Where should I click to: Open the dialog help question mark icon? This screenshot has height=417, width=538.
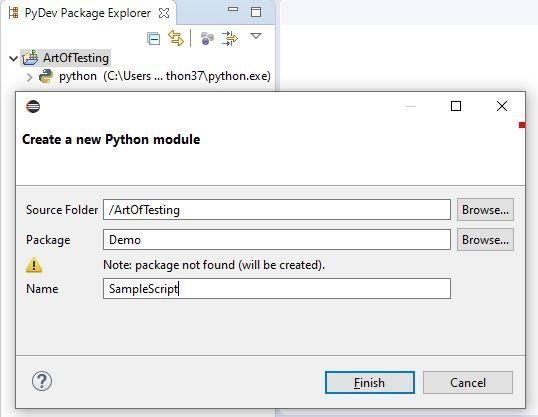(42, 381)
